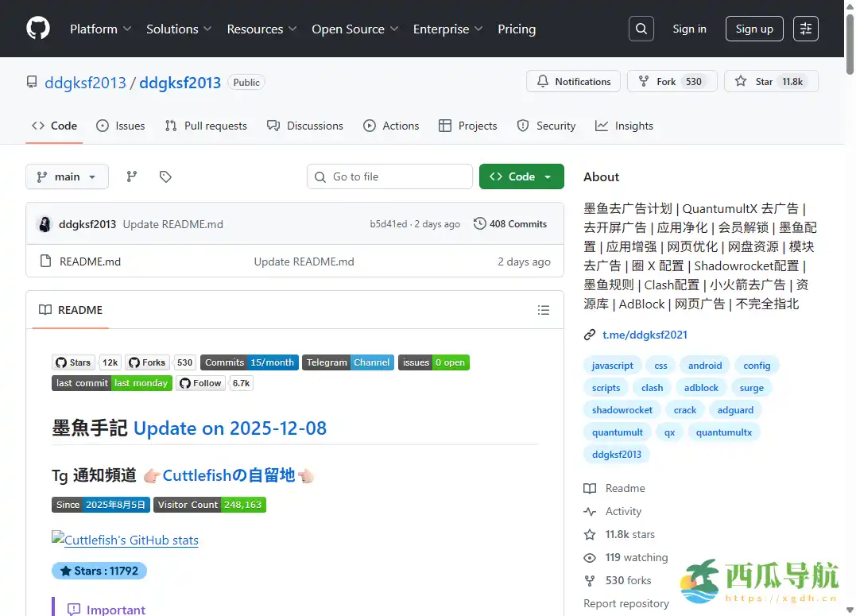Viewport: 856px width, 616px height.
Task: Open the command palette icon in the header
Action: coord(806,29)
